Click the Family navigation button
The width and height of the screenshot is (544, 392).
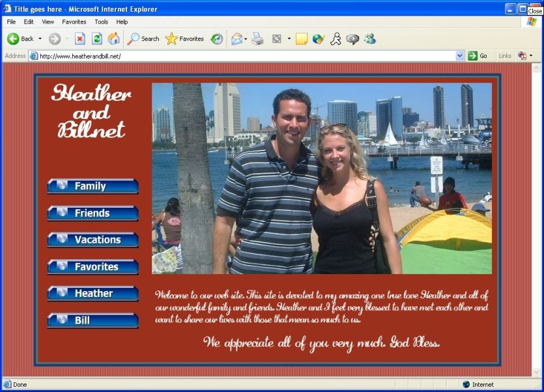coord(93,186)
